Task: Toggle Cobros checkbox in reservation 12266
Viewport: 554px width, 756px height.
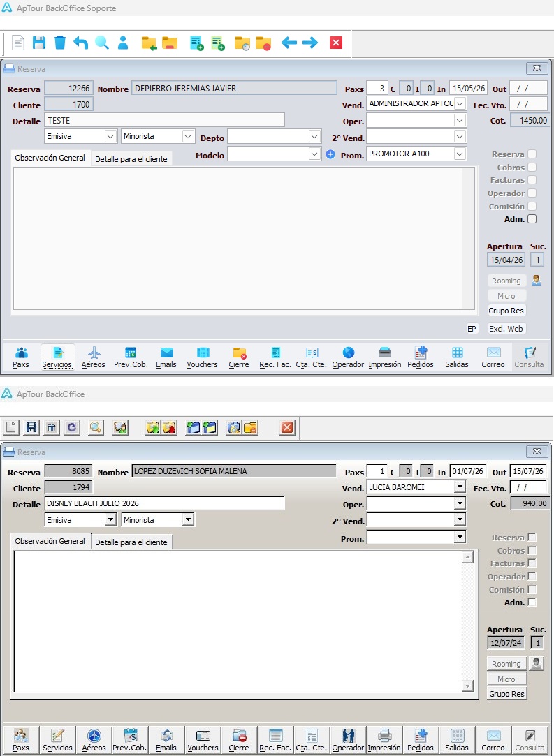Action: coord(532,168)
